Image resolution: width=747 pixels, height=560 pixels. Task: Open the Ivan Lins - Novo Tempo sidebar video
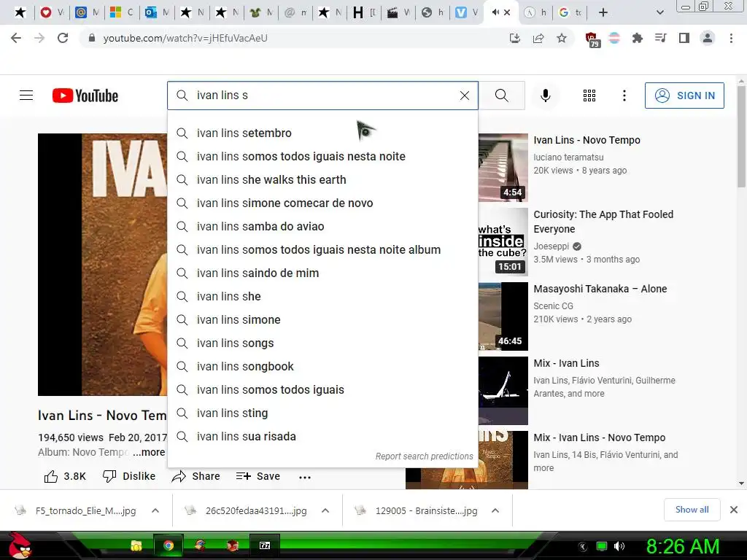point(587,140)
